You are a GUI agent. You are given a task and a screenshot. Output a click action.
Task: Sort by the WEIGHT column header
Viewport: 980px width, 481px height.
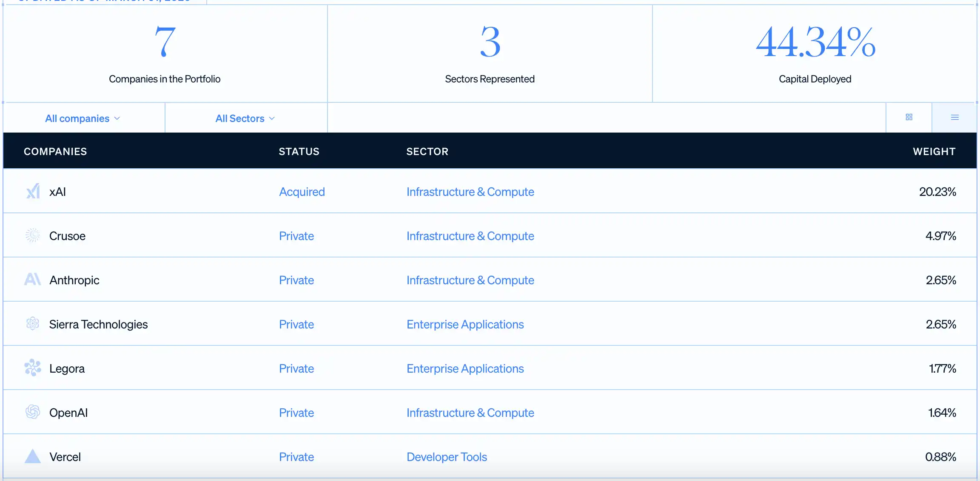[x=934, y=152]
